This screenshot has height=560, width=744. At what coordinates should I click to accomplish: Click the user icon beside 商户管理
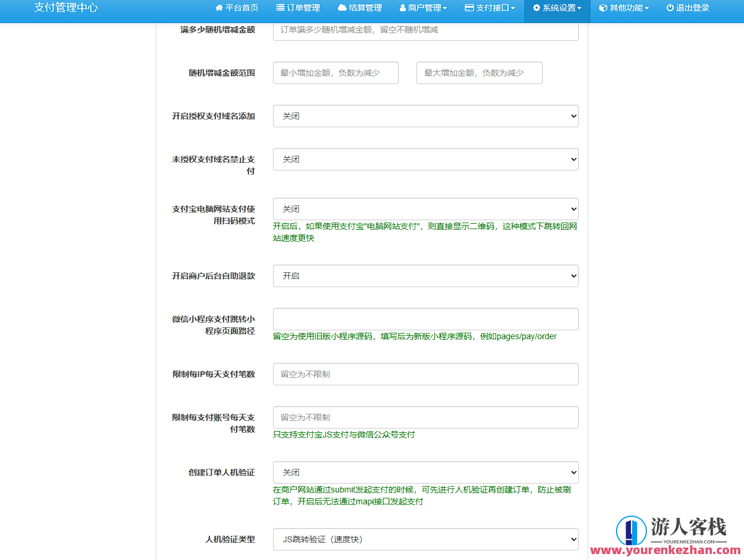(403, 8)
